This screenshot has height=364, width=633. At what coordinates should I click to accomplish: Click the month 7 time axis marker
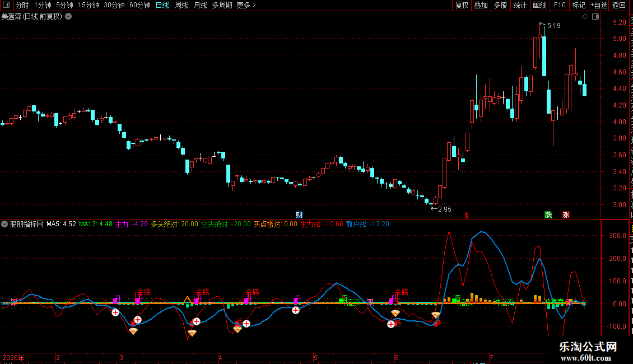(x=491, y=357)
